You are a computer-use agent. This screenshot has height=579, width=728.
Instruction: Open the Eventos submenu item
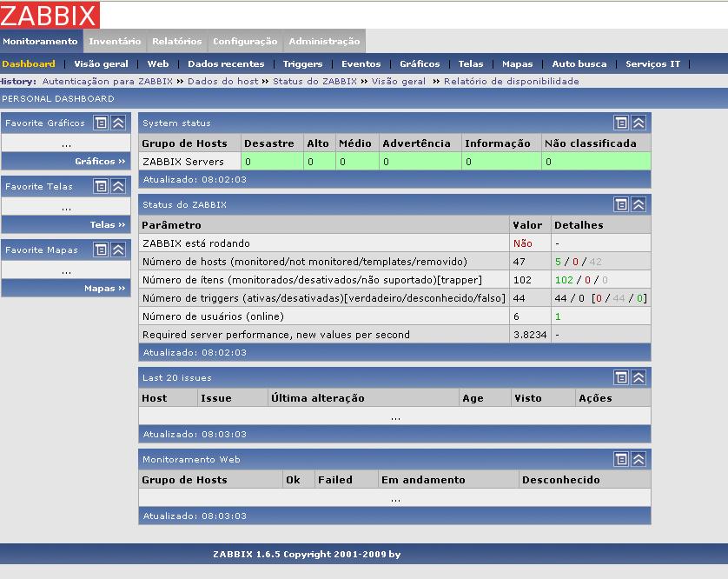coord(361,63)
